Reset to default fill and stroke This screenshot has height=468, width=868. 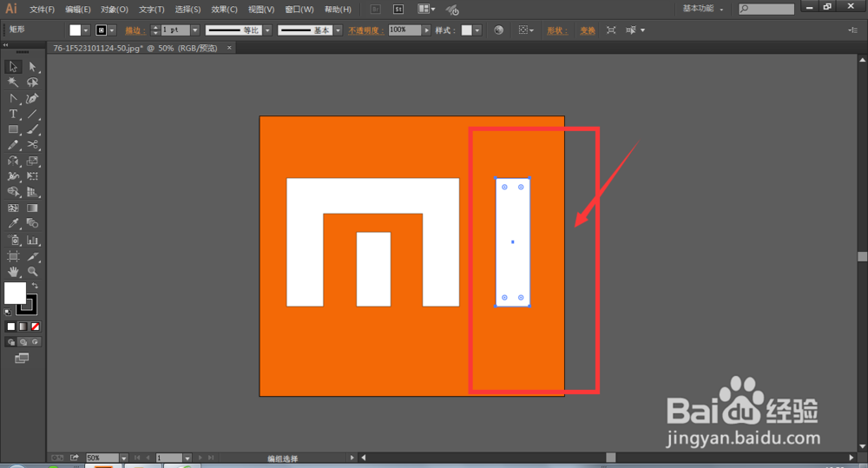point(8,312)
